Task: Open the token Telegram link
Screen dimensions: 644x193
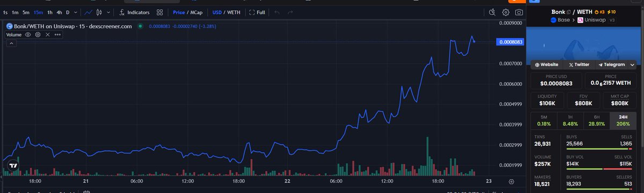Action: (611, 64)
